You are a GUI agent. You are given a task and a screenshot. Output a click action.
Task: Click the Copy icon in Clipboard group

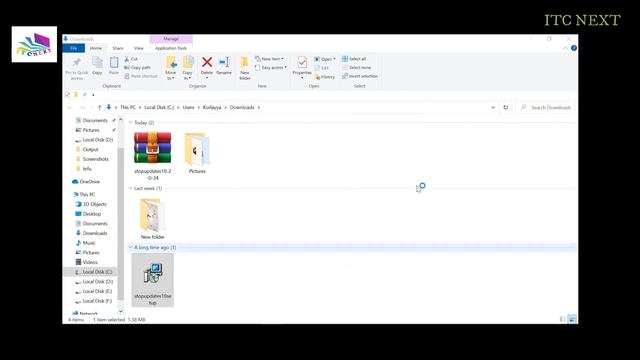click(97, 66)
